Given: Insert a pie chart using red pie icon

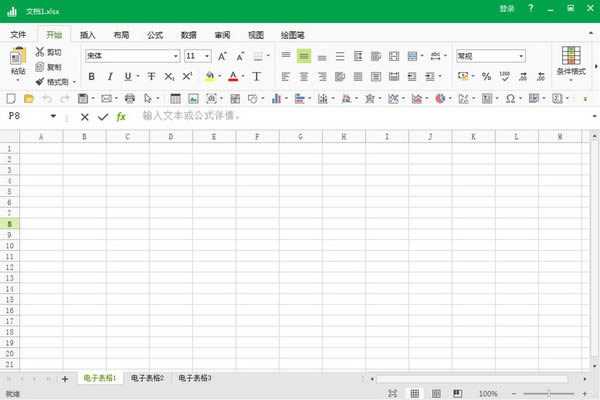Looking at the screenshot, I should tap(440, 99).
